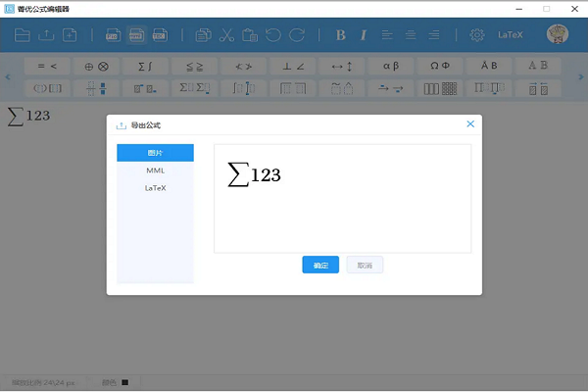This screenshot has height=392, width=588.
Task: Click the user avatar icon at top right
Action: pos(559,35)
